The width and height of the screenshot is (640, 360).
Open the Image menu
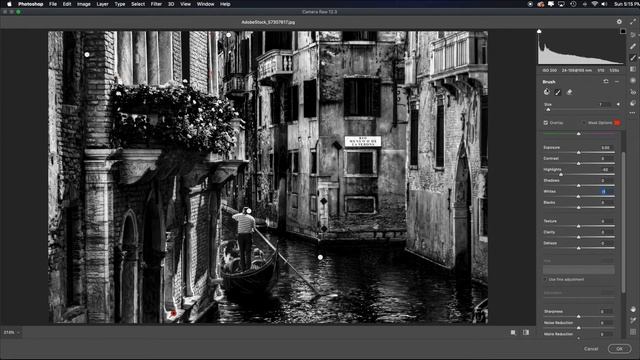[84, 4]
